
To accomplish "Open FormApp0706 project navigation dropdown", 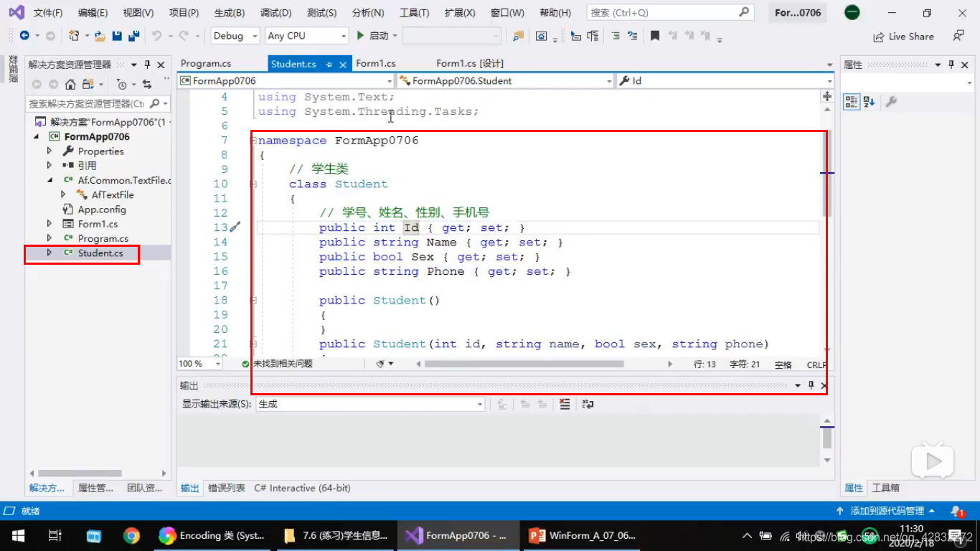I will point(286,81).
